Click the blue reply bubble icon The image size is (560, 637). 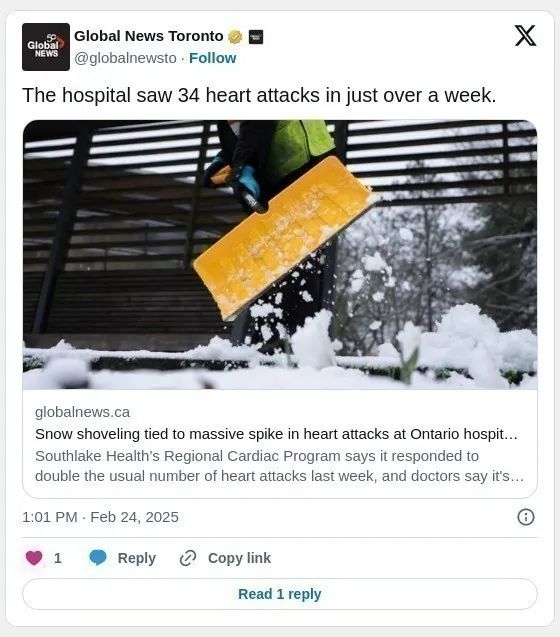[98, 558]
